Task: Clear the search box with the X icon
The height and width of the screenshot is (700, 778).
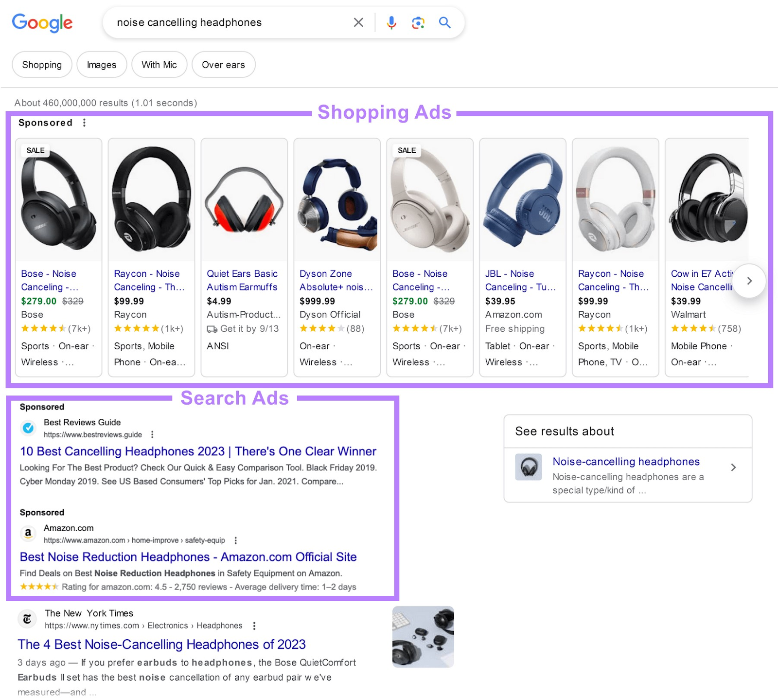Action: coord(358,22)
